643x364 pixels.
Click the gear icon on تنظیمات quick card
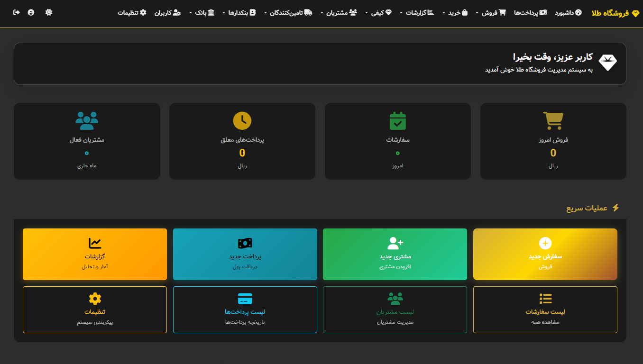(x=95, y=299)
